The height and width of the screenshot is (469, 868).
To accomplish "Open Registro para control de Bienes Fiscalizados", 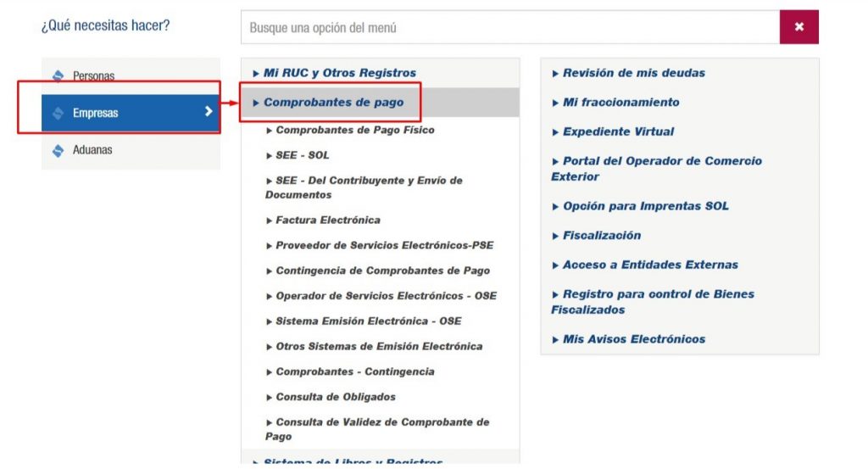I will click(x=653, y=302).
